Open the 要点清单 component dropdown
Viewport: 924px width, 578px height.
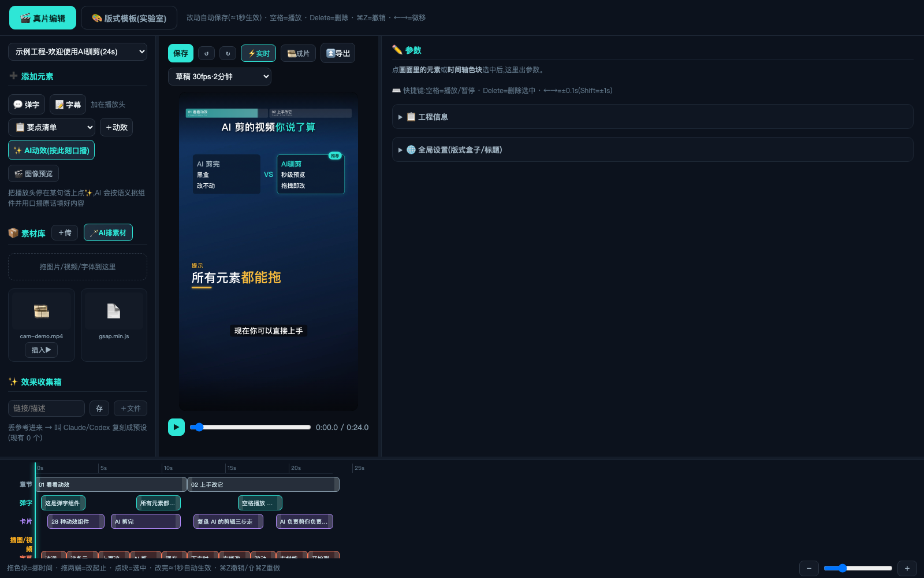tap(51, 127)
